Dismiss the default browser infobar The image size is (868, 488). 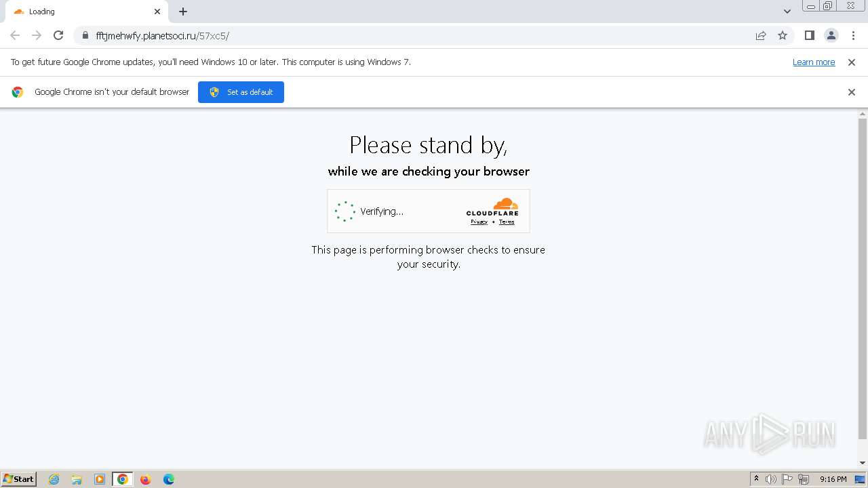[852, 92]
